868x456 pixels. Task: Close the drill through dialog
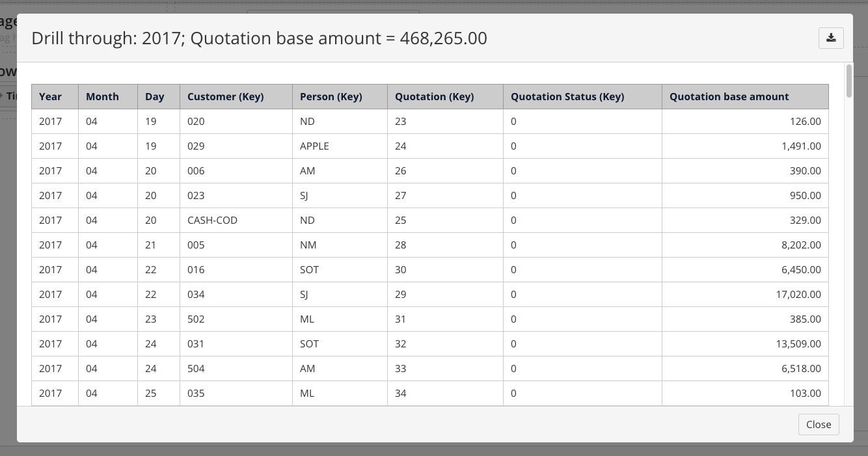(818, 424)
